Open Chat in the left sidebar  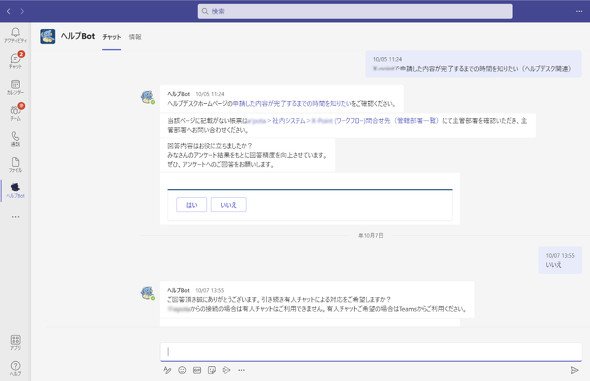point(15,61)
